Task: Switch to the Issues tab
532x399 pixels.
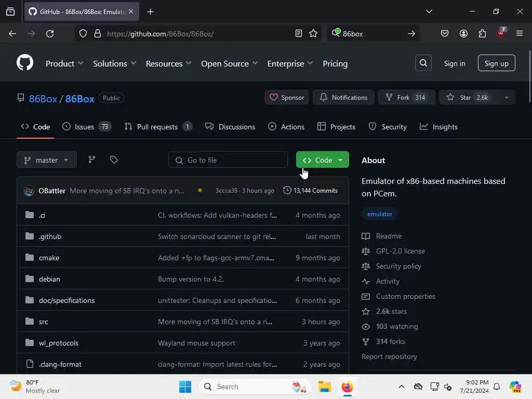Action: coord(87,127)
